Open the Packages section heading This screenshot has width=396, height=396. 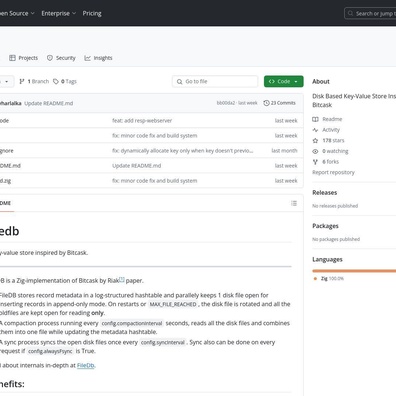click(x=325, y=226)
